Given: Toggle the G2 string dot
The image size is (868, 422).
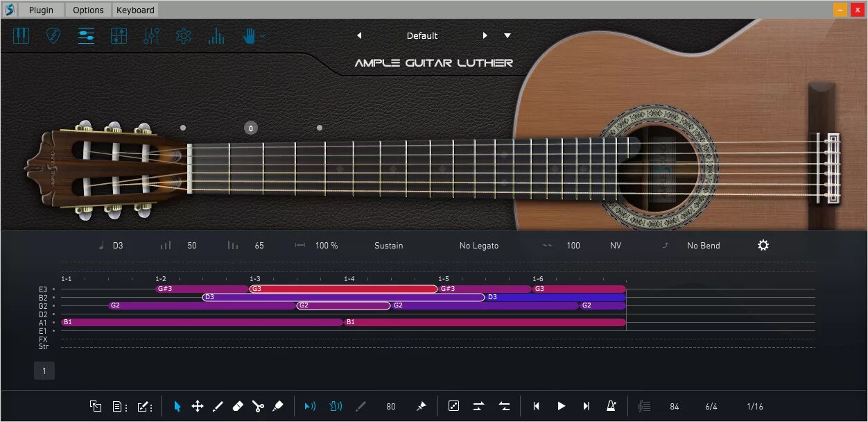Looking at the screenshot, I should pos(53,306).
